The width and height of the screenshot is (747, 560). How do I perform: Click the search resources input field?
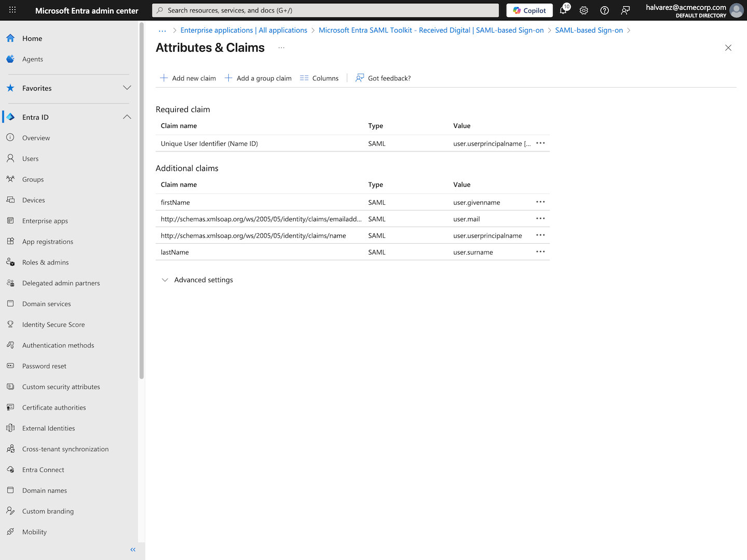click(x=325, y=10)
